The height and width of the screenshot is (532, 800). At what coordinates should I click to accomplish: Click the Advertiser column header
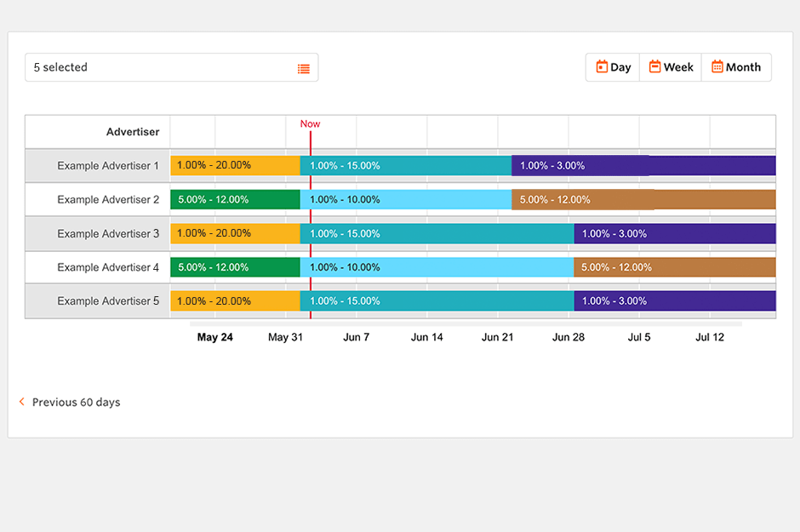pyautogui.click(x=132, y=132)
